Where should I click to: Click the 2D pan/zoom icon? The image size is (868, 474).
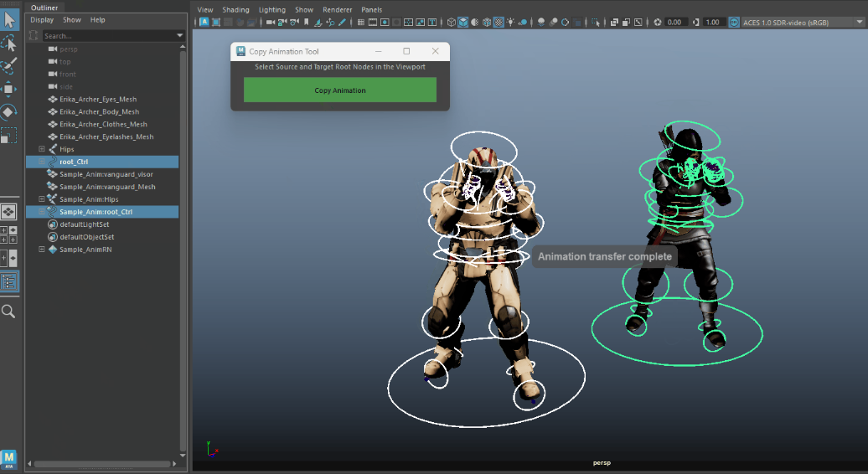[x=330, y=22]
